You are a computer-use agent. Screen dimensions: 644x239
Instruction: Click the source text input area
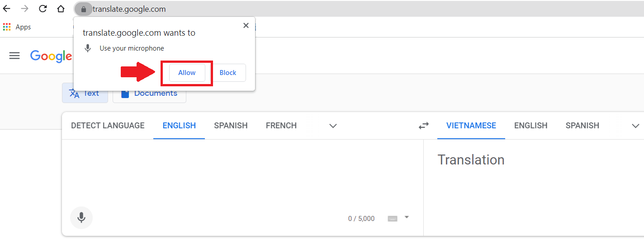pyautogui.click(x=242, y=172)
